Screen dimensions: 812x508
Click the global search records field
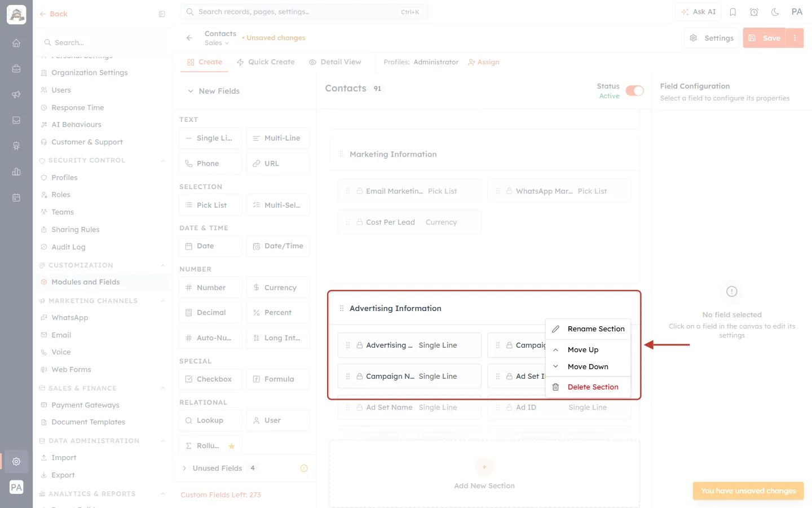tap(304, 12)
